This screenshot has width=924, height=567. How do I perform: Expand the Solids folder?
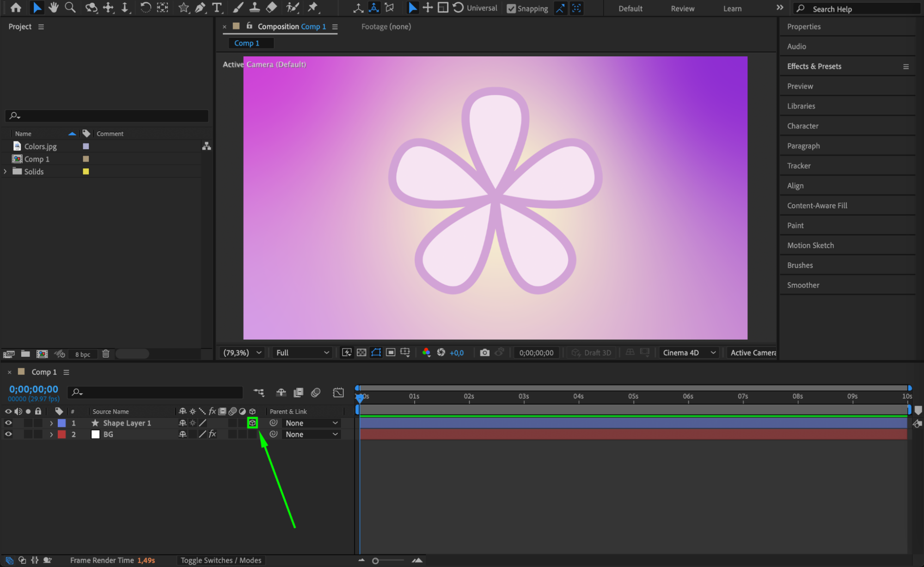coord(5,171)
